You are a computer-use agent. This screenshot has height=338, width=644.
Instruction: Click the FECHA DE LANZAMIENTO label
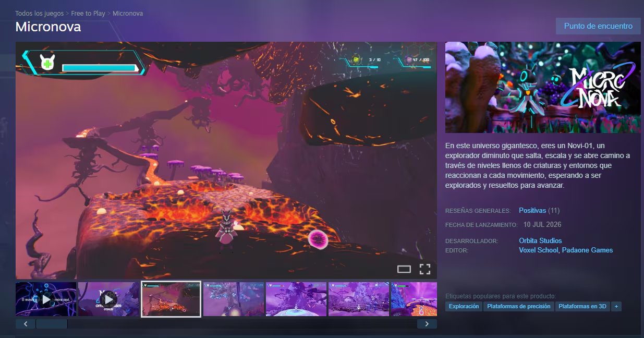(481, 225)
